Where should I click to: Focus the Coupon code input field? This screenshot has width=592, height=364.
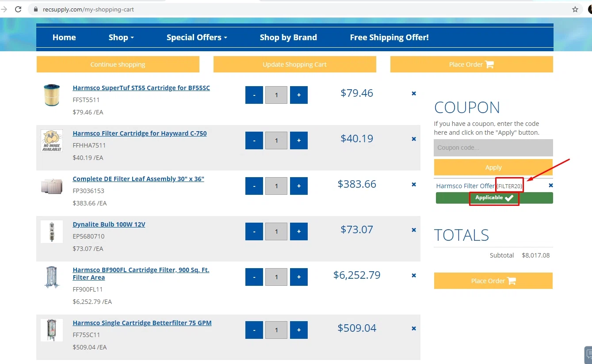493,148
